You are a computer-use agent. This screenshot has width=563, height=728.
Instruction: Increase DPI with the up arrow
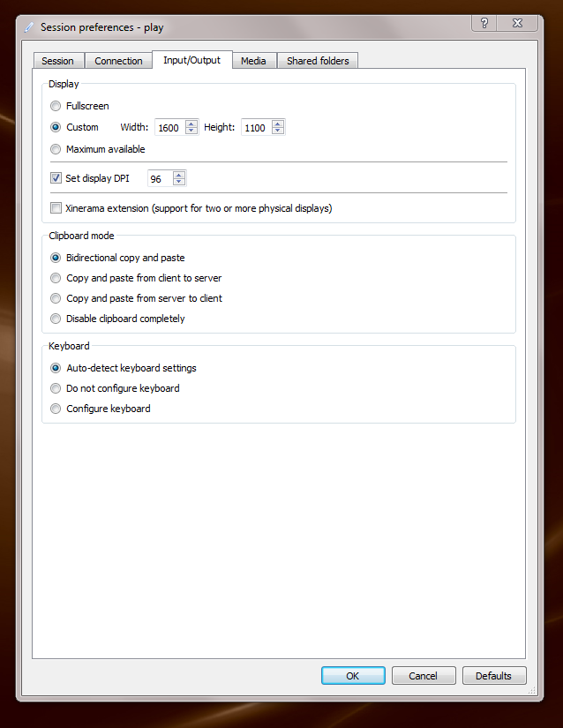179,175
